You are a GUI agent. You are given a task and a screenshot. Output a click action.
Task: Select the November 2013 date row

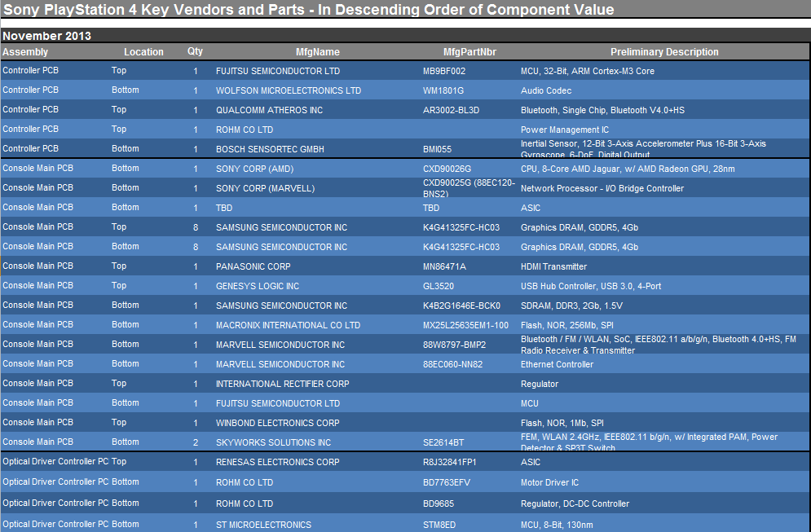tap(46, 36)
